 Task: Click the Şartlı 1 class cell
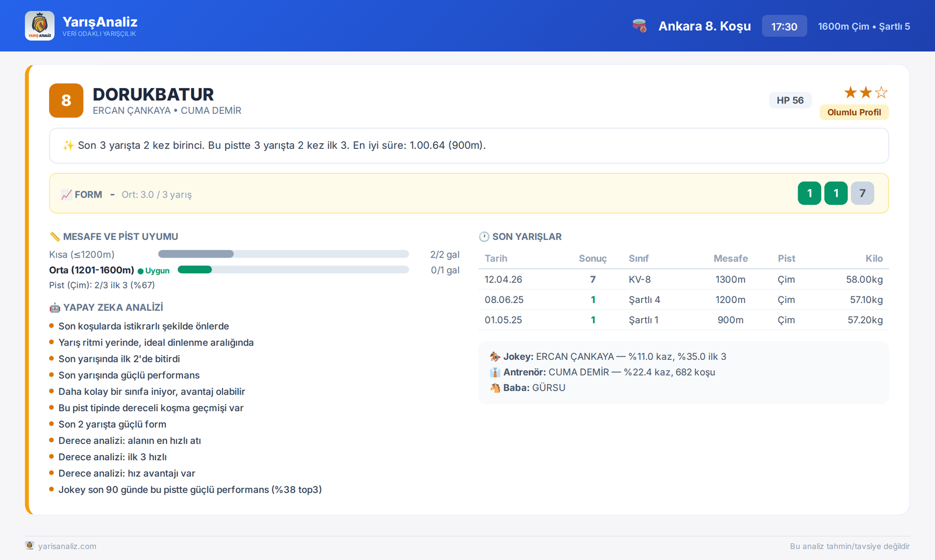click(x=644, y=320)
